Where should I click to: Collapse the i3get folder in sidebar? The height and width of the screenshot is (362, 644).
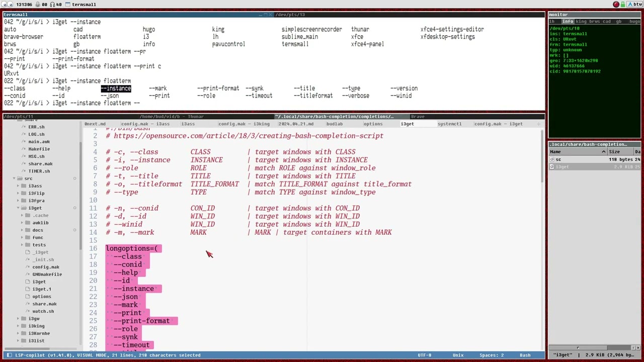[x=18, y=208]
